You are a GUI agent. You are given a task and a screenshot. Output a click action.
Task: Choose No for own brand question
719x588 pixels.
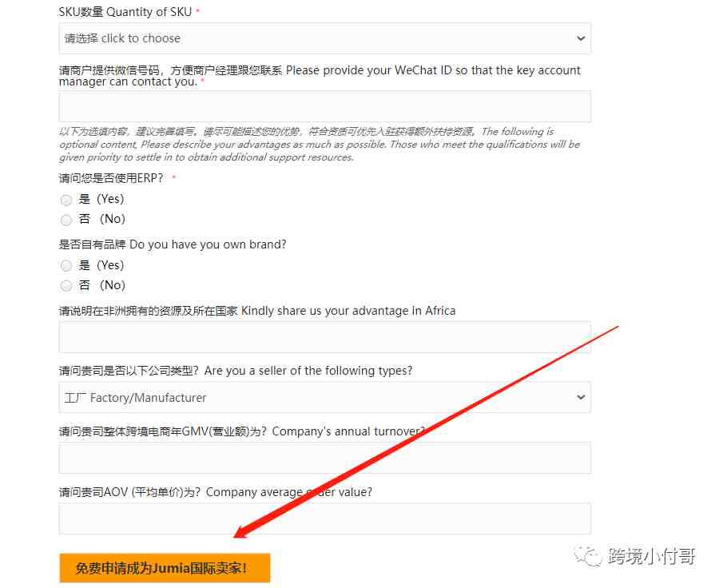(x=66, y=286)
